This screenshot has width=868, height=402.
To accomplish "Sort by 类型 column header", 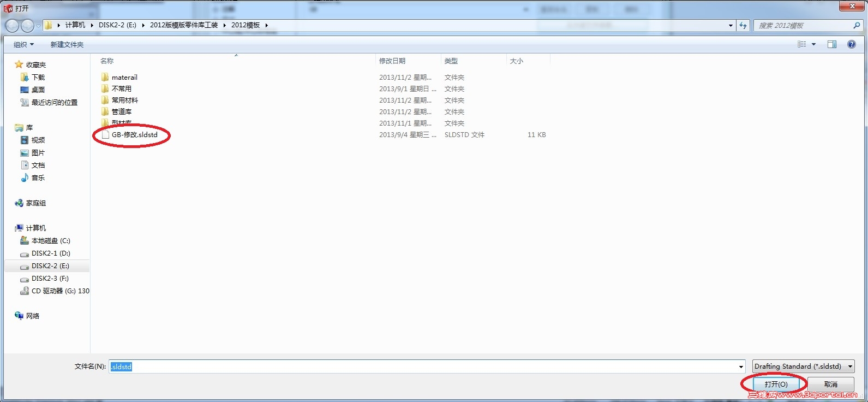I will pos(473,61).
